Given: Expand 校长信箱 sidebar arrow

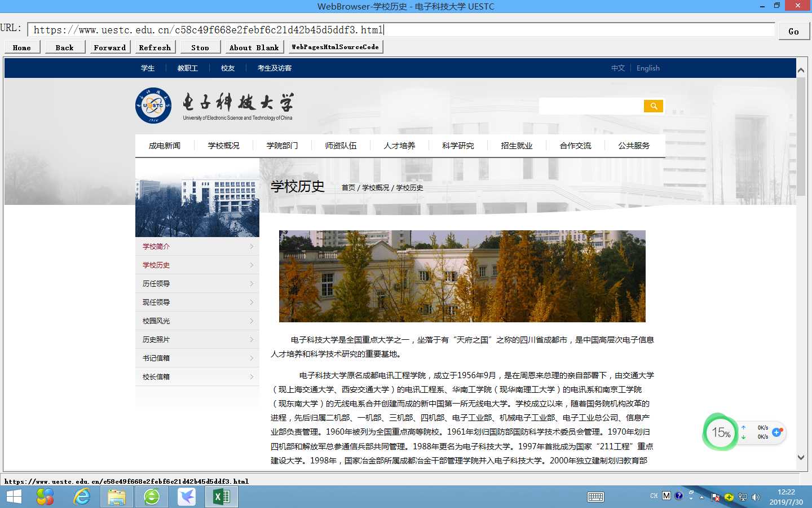Looking at the screenshot, I should [x=251, y=376].
